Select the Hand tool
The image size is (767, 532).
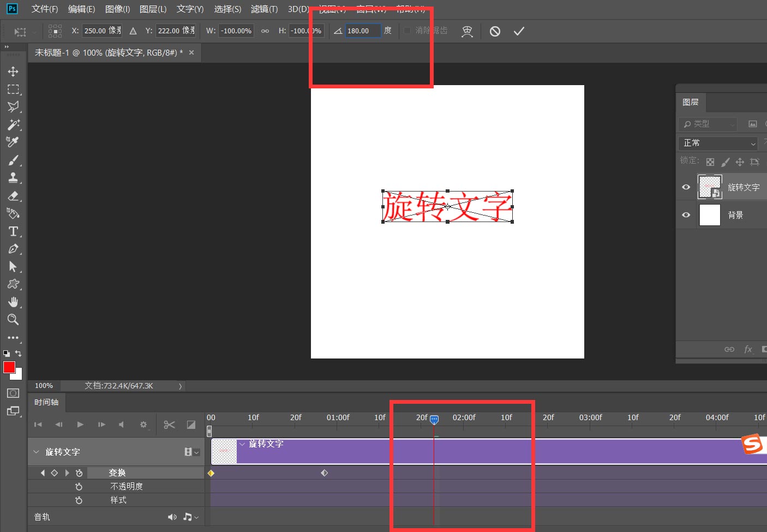tap(14, 302)
